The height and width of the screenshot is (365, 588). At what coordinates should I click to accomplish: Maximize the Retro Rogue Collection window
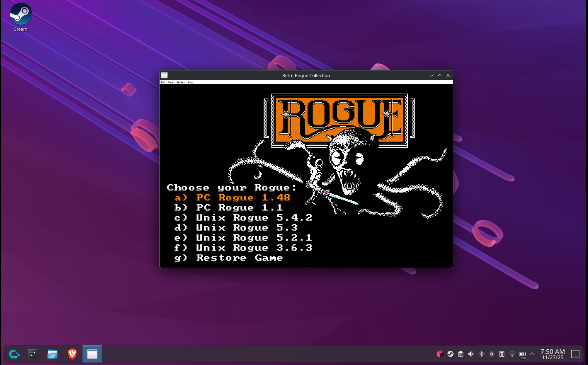point(440,75)
